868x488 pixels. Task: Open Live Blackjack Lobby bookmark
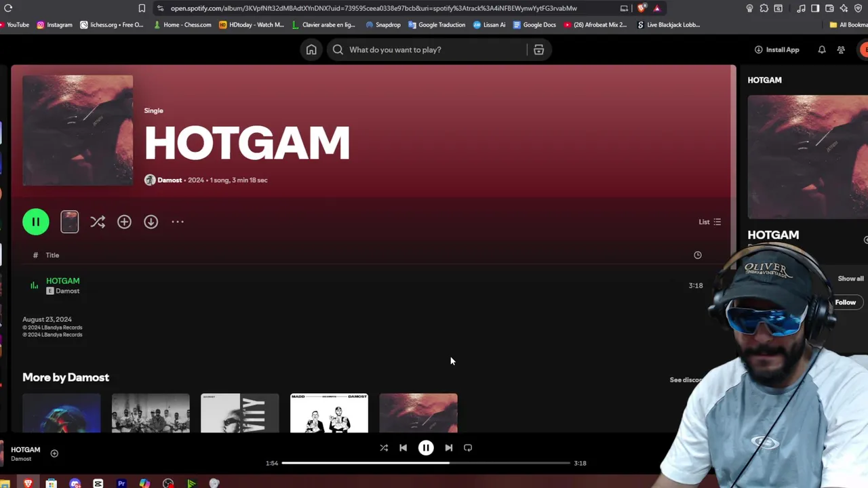[x=669, y=24]
